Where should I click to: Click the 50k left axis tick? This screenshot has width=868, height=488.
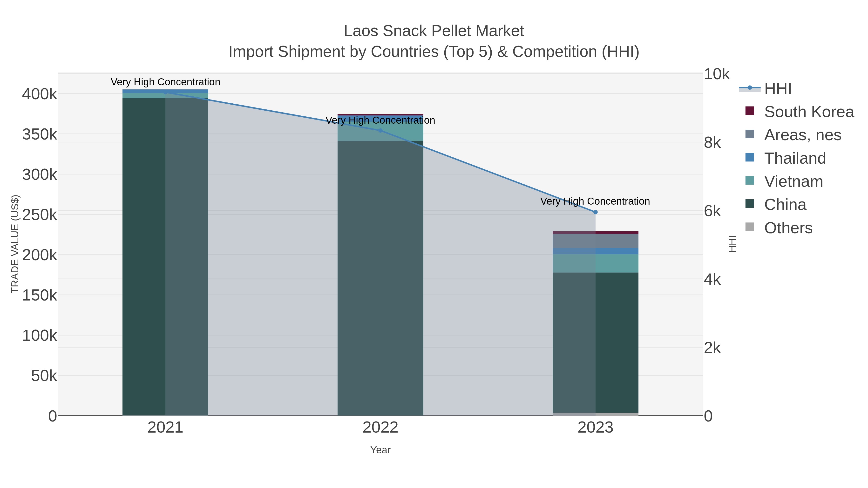coord(44,376)
